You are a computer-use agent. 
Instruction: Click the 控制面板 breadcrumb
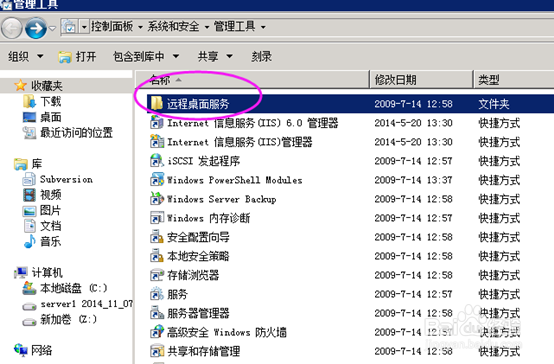[x=112, y=27]
